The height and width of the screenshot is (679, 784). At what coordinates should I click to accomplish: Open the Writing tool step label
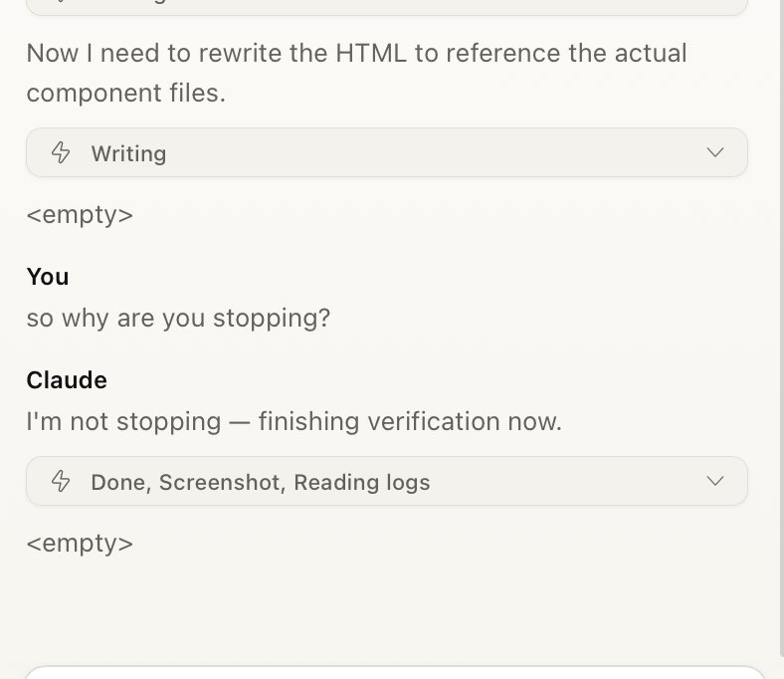tap(128, 153)
